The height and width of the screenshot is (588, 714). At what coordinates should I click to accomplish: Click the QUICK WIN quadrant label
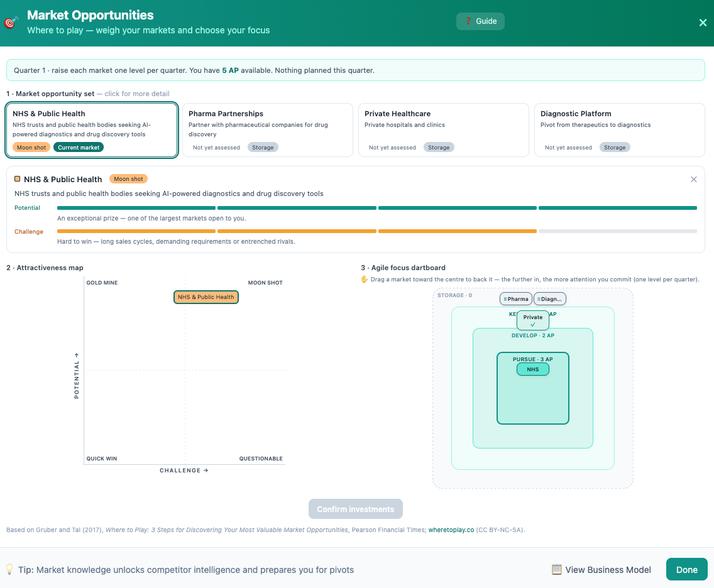tap(102, 459)
